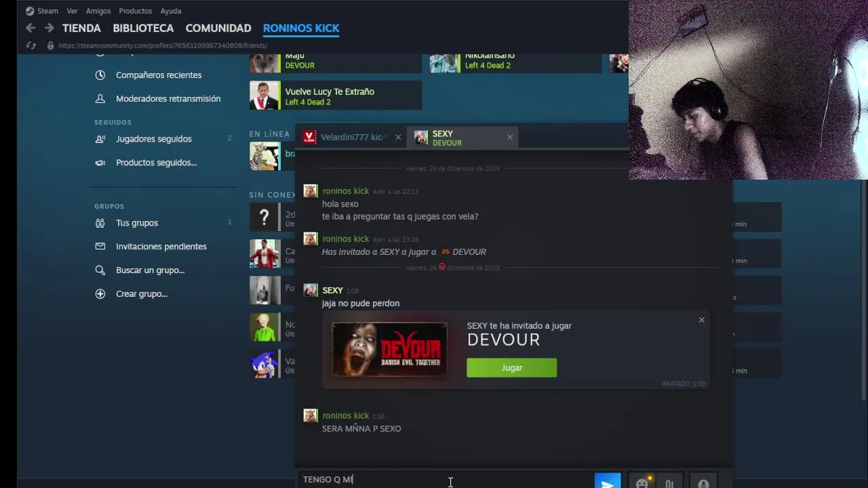Click the Sonic avatar friend
The width and height of the screenshot is (868, 488).
264,364
